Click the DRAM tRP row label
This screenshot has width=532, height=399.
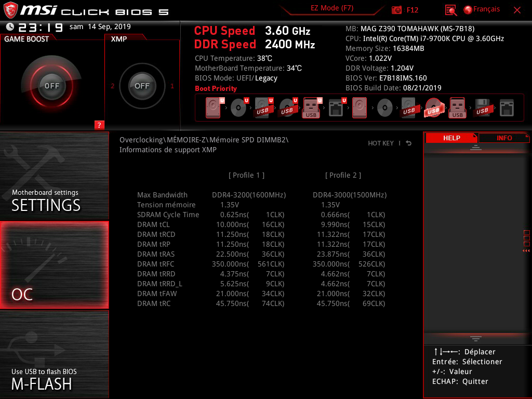154,244
